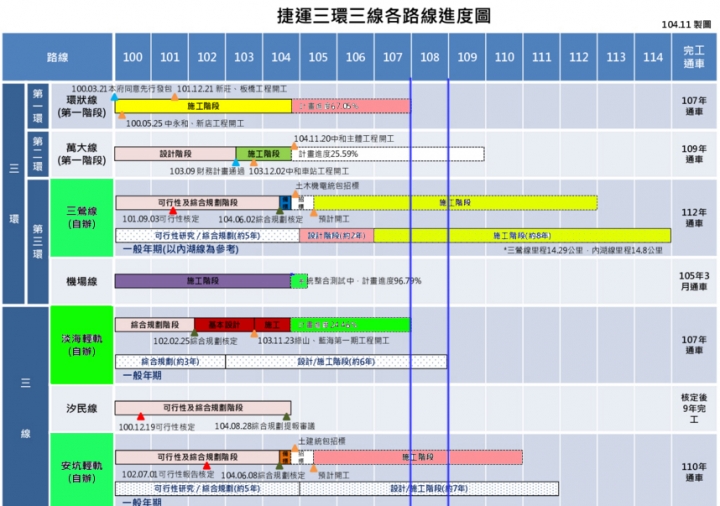Viewport: 720px width, 506px height.
Task: Select green triangle at 102.02.25 綜合規劃核定
Action: pyautogui.click(x=194, y=333)
